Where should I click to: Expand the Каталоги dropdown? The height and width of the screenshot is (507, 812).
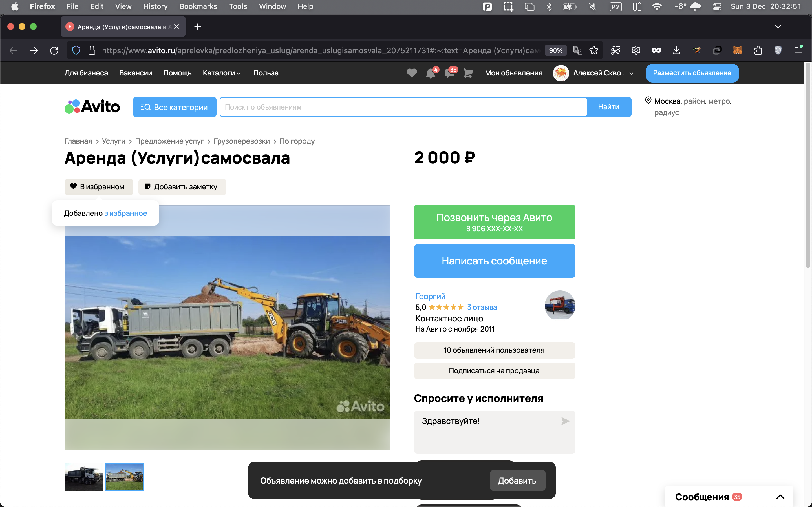[x=222, y=73]
